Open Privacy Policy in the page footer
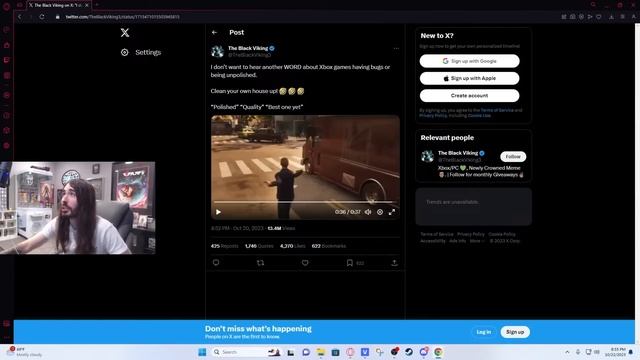Image resolution: width=640 pixels, height=360 pixels. pyautogui.click(x=471, y=234)
